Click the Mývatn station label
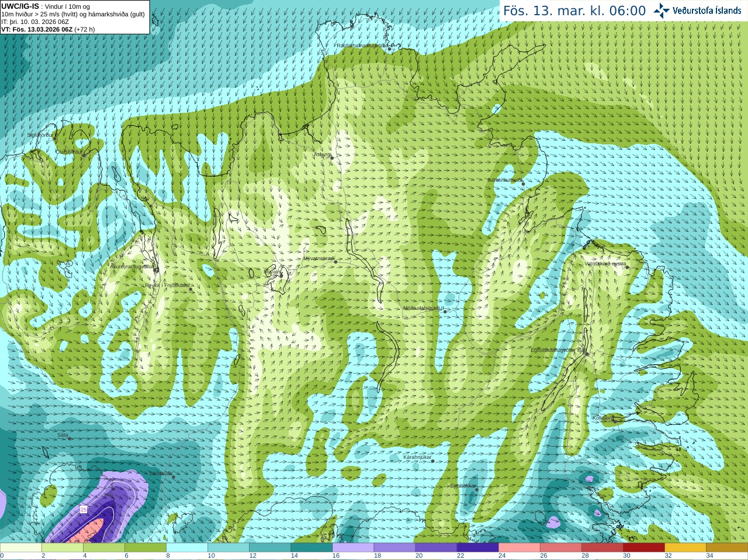 point(272,272)
